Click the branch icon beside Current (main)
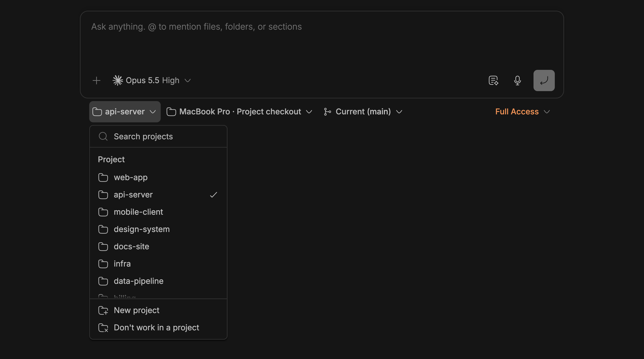This screenshot has width=644, height=359. point(327,112)
